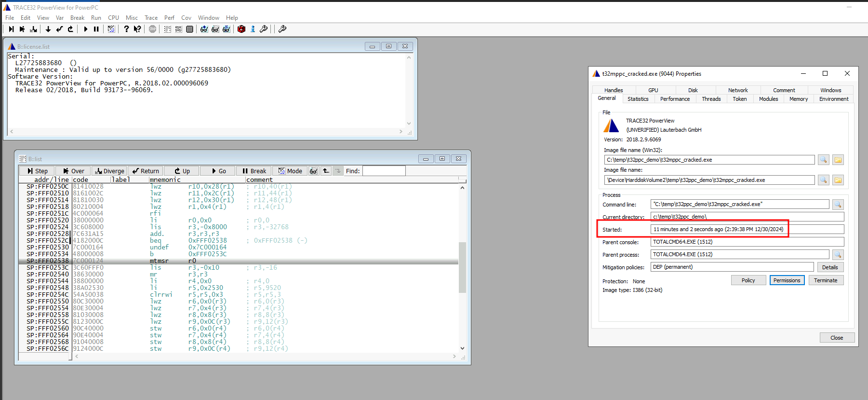This screenshot has height=400, width=868.
Task: Click magnifier icon next to Parent process field
Action: coord(838,254)
